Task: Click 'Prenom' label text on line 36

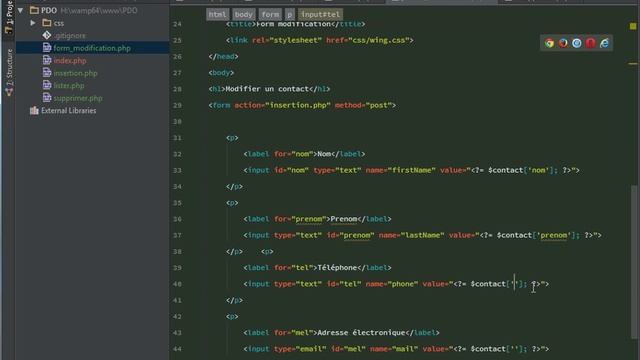Action: coord(344,219)
